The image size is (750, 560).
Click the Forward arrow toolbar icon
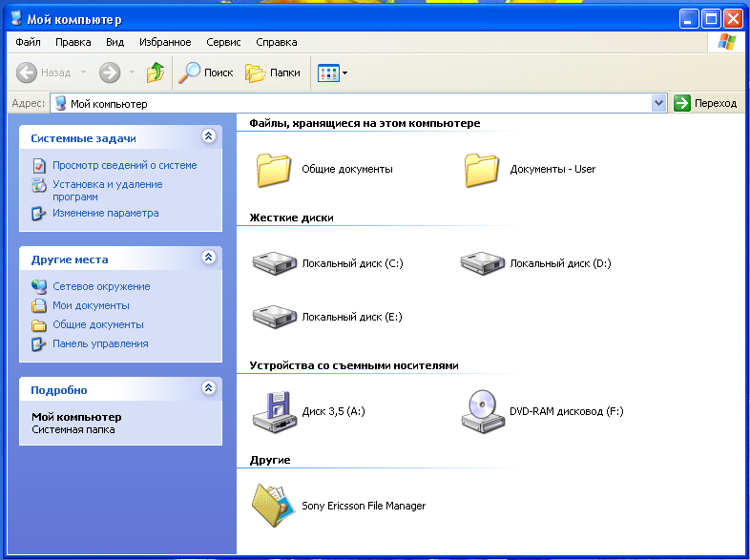[x=110, y=73]
